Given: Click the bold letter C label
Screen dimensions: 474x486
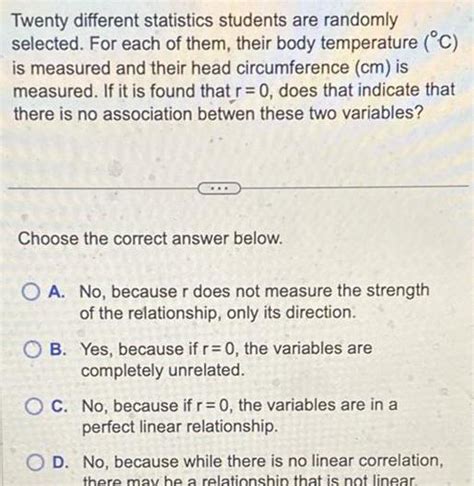Looking at the screenshot, I should pos(59,406).
